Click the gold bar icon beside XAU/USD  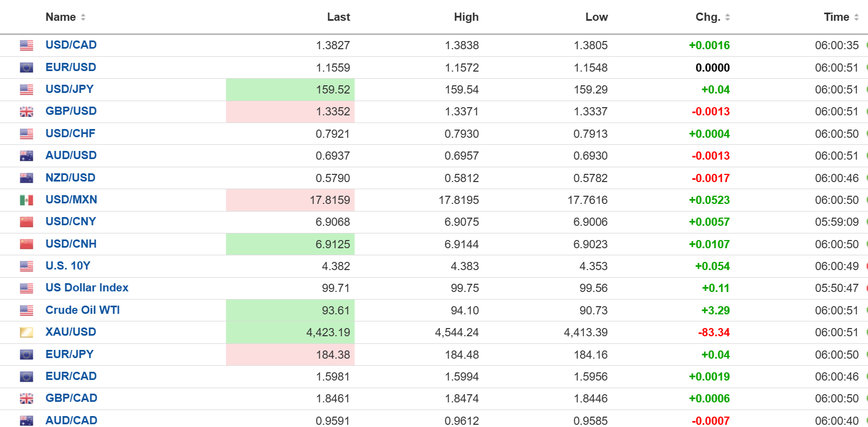point(26,332)
